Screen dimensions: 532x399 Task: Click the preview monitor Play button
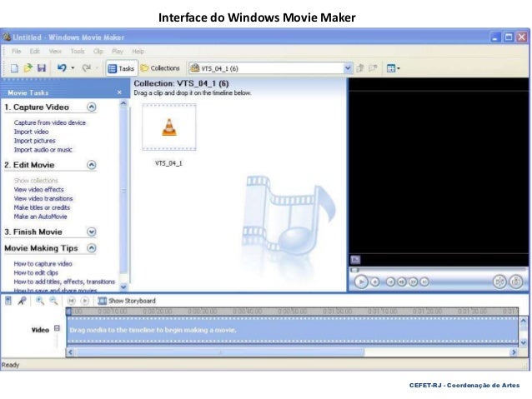pos(361,282)
